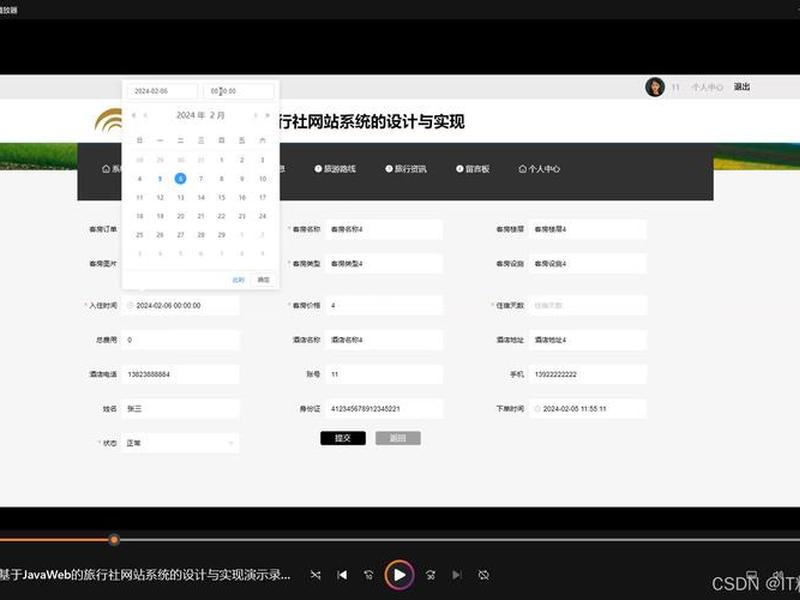The image size is (800, 600).
Task: Pick February 10 in the calendar
Action: click(262, 179)
